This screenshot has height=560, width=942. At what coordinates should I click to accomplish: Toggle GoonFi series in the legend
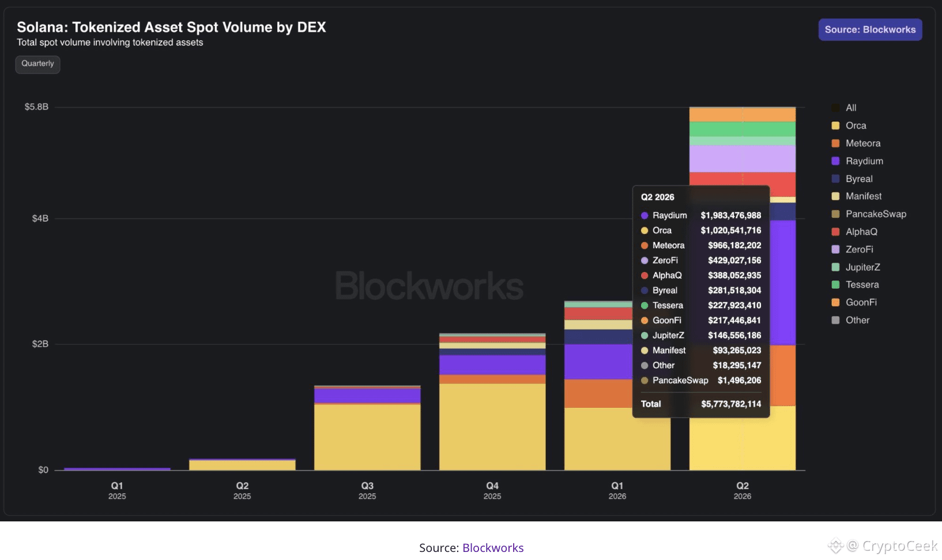pyautogui.click(x=854, y=302)
